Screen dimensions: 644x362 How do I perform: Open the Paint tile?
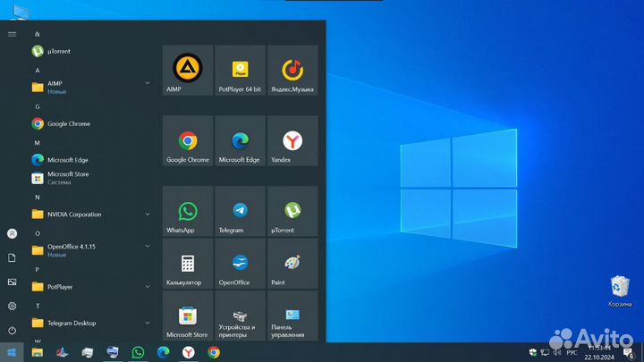tap(292, 264)
